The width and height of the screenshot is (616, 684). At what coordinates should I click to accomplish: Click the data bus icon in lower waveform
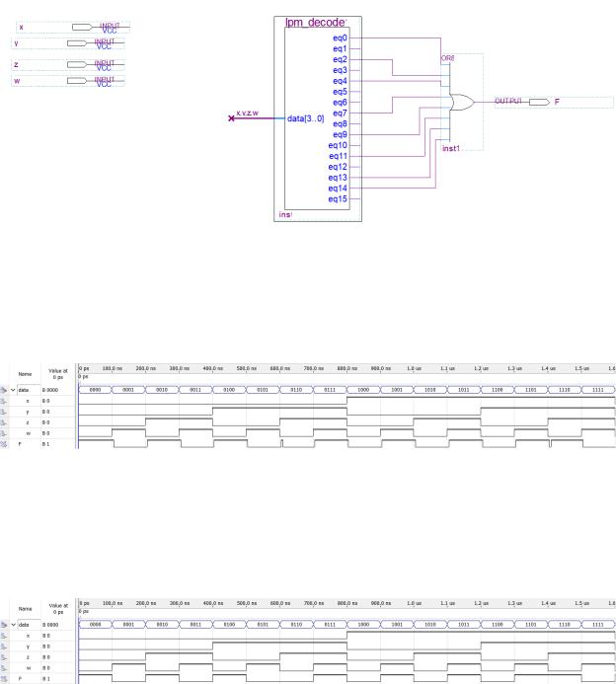click(x=4, y=625)
